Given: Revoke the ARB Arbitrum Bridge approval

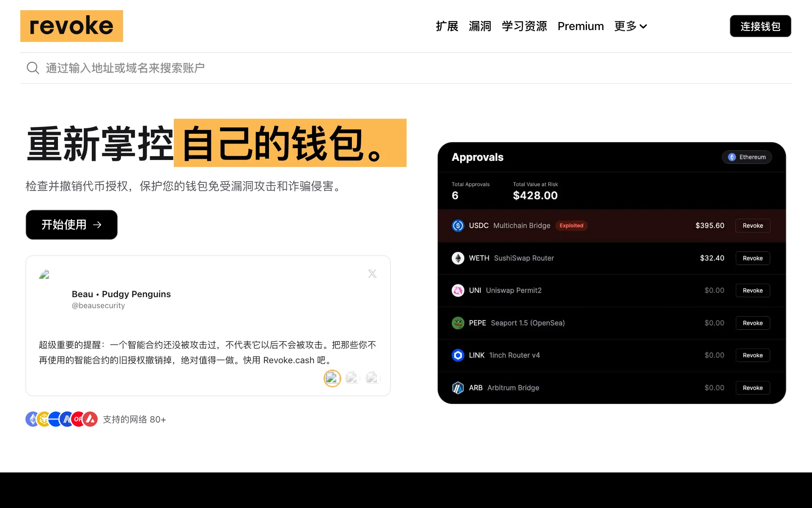Looking at the screenshot, I should [x=753, y=388].
